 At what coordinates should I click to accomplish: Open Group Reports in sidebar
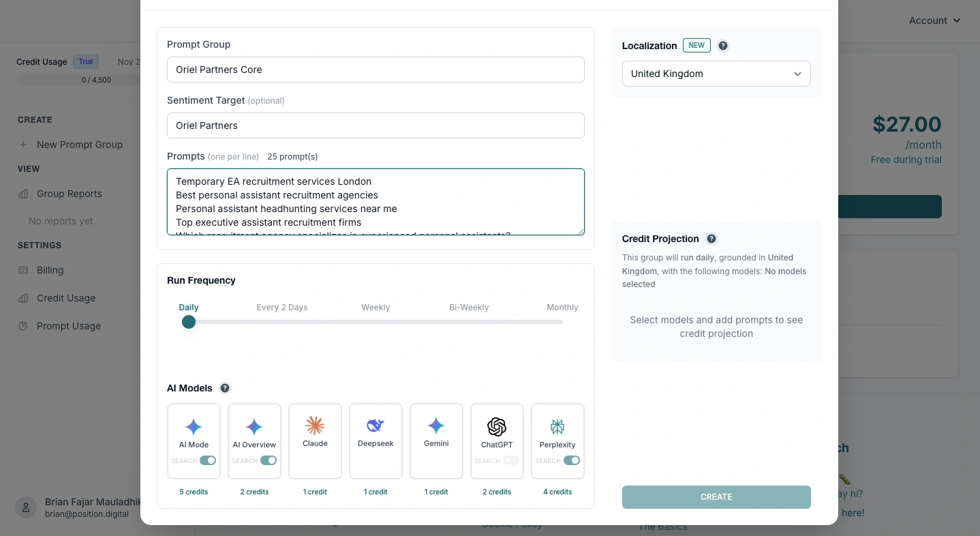pos(69,194)
